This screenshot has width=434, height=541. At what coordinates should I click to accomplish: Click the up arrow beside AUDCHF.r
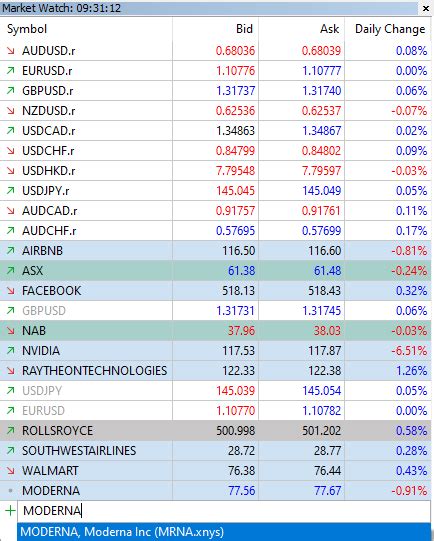11,230
